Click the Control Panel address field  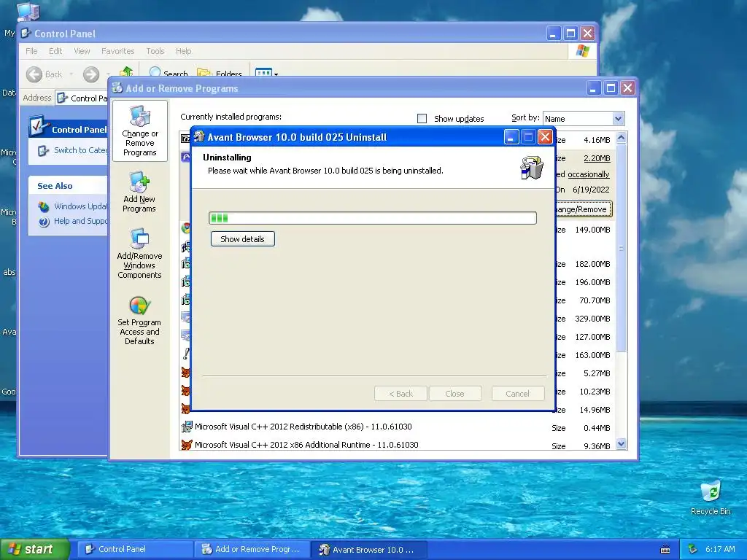82,98
